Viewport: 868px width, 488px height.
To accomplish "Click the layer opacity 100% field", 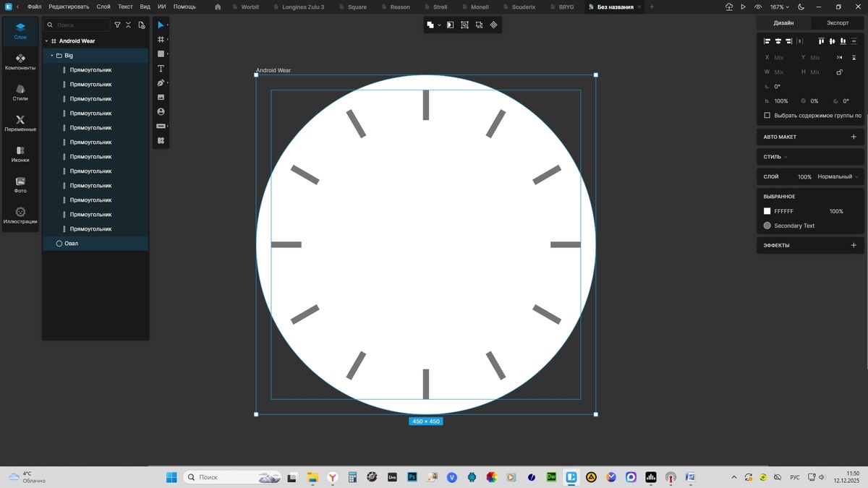I will [804, 176].
